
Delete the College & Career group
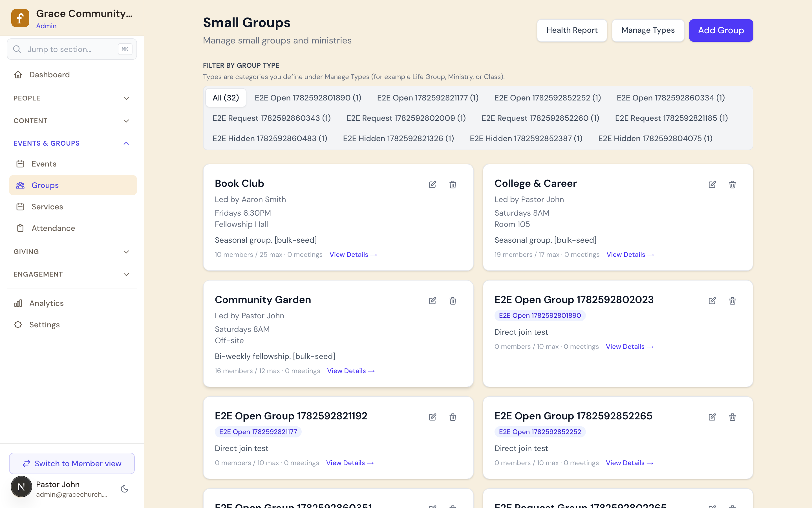click(x=732, y=185)
